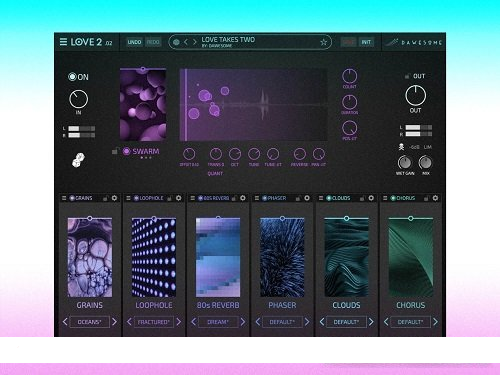Open 80s REVERB module gear settings

(x=243, y=198)
